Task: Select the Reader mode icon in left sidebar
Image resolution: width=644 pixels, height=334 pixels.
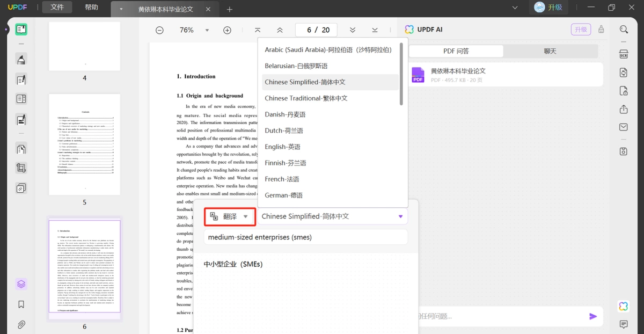Action: pos(21,30)
